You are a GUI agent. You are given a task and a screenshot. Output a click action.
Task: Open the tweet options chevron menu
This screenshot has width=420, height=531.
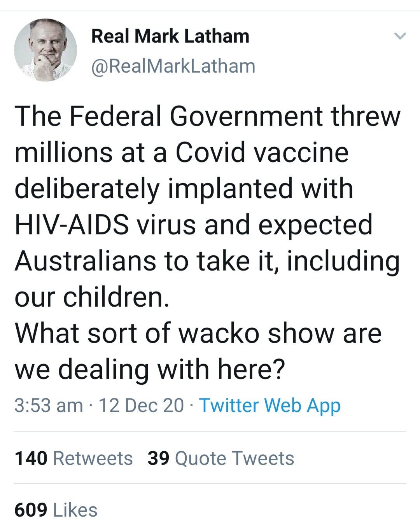[x=400, y=36]
